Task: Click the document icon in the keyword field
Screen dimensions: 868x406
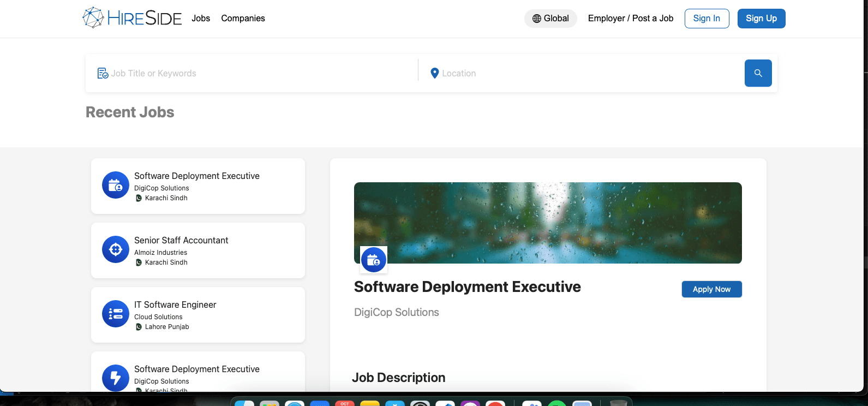Action: click(x=103, y=73)
